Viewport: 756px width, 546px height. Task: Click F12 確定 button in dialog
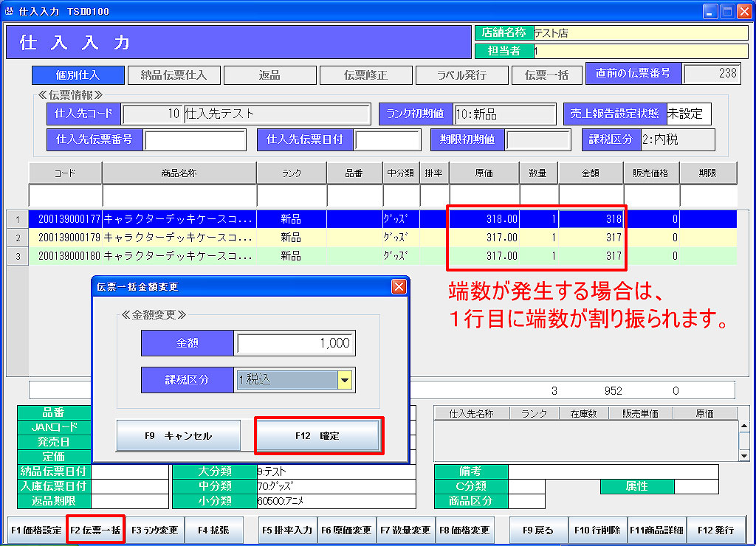(318, 436)
